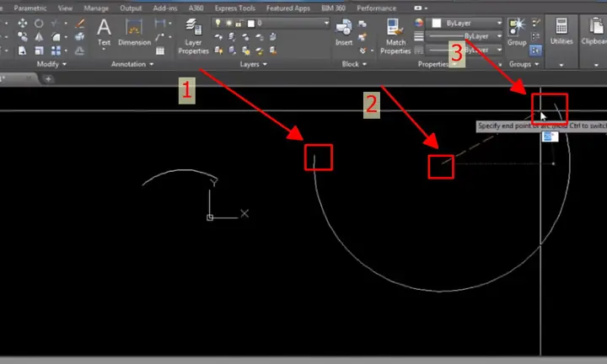Open the layer list dropdown
This screenshot has height=364, width=607.
[326, 24]
